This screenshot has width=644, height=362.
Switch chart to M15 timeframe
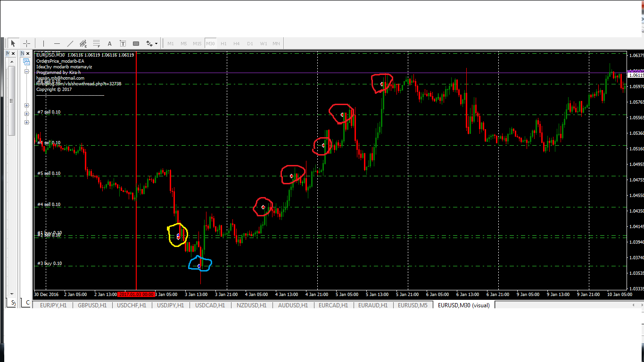pos(197,43)
